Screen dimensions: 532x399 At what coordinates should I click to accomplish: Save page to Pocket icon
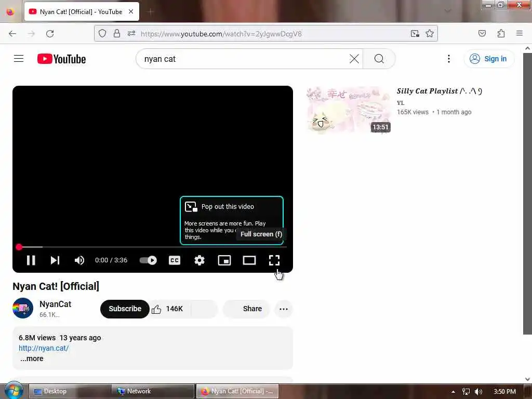[482, 33]
